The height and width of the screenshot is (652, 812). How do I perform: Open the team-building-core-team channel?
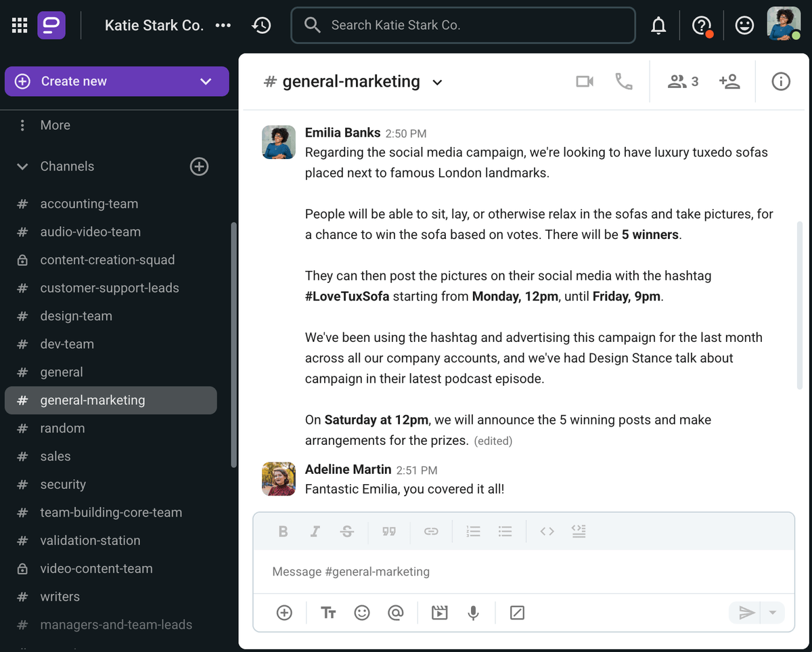pos(111,513)
